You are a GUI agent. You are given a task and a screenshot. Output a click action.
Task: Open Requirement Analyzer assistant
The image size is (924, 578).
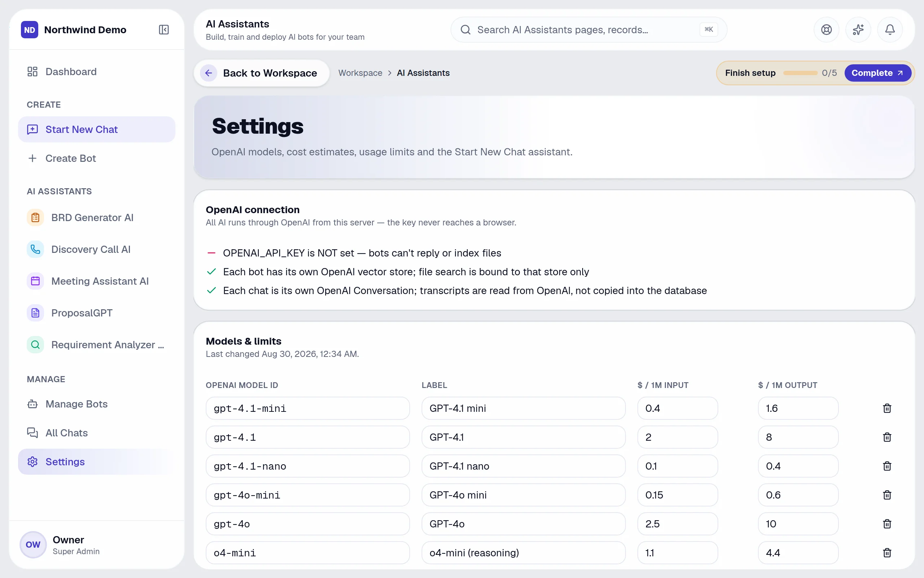coord(97,344)
